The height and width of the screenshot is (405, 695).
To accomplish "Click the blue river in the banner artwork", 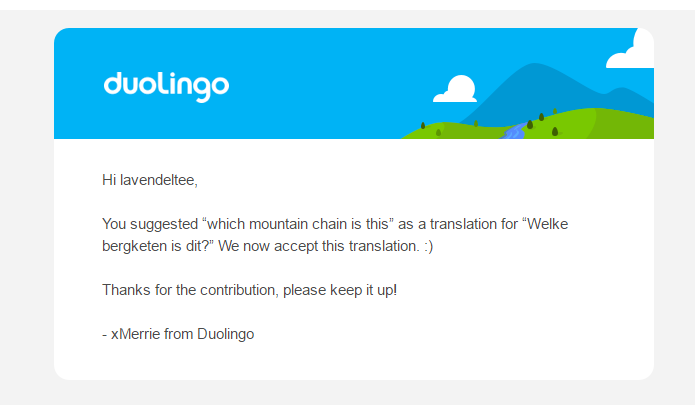I will click(514, 131).
